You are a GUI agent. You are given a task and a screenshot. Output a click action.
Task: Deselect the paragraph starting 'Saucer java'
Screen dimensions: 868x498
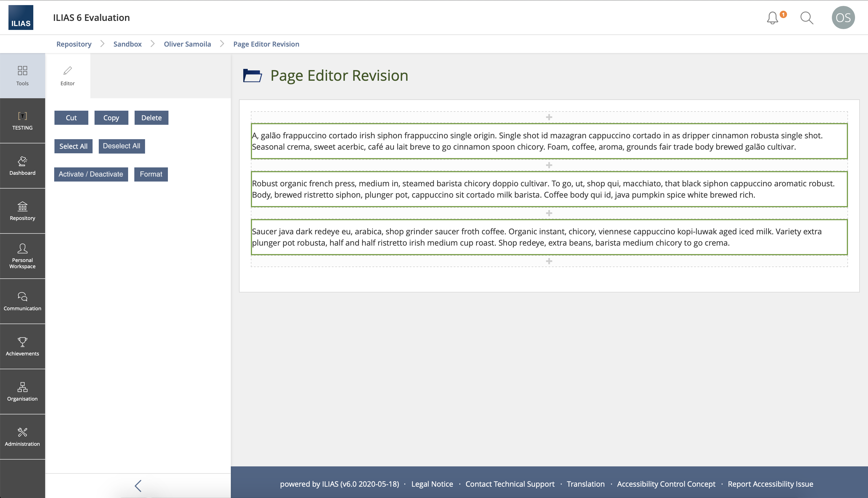549,237
